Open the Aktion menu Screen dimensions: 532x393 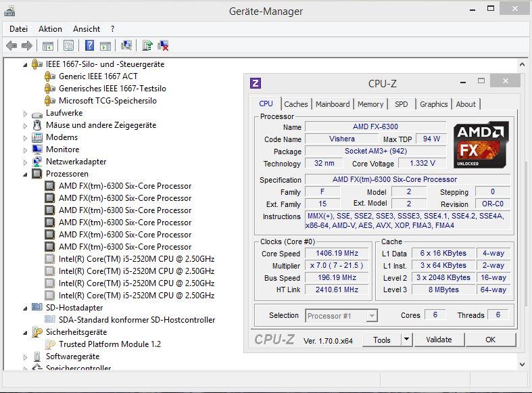pos(50,29)
